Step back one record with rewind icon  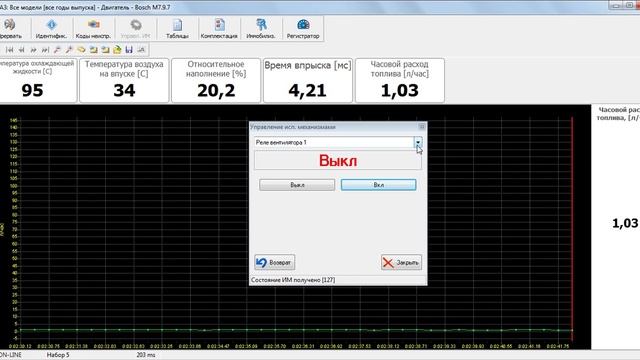pyautogui.click(x=22, y=50)
